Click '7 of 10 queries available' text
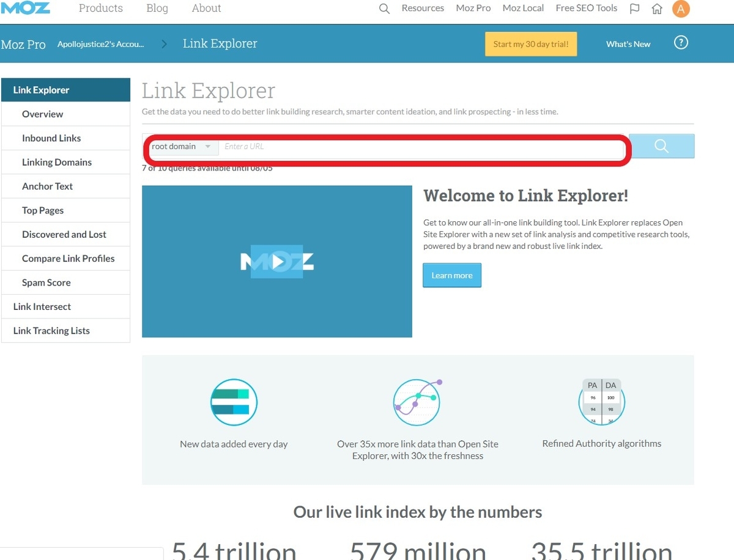Image resolution: width=734 pixels, height=560 pixels. coord(207,168)
